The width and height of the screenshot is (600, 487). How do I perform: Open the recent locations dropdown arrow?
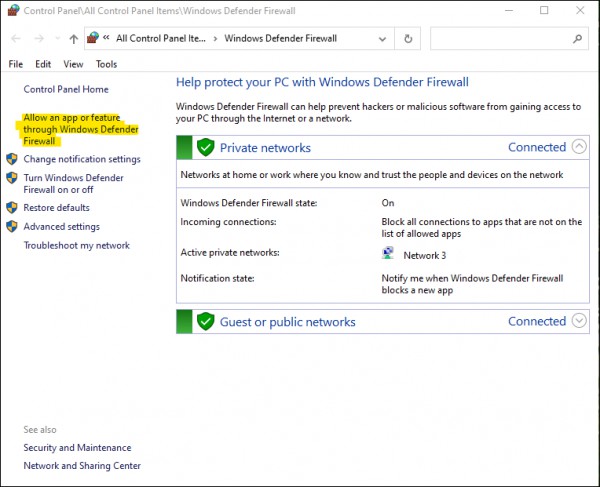click(x=57, y=38)
